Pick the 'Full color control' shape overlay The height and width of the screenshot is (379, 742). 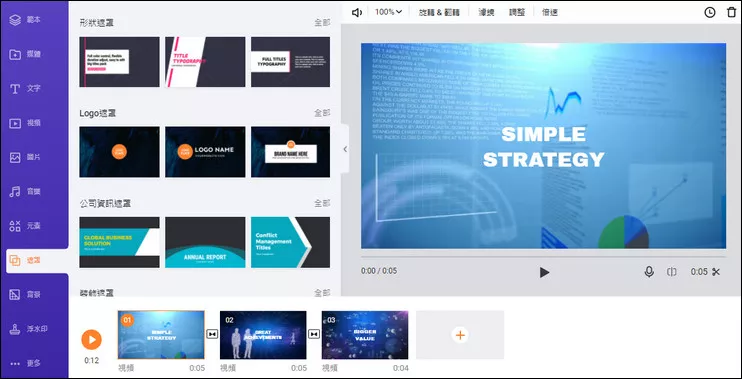pos(119,62)
